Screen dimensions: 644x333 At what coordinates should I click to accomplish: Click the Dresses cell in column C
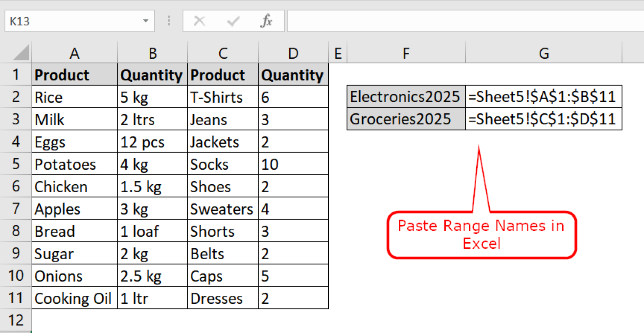click(x=223, y=298)
